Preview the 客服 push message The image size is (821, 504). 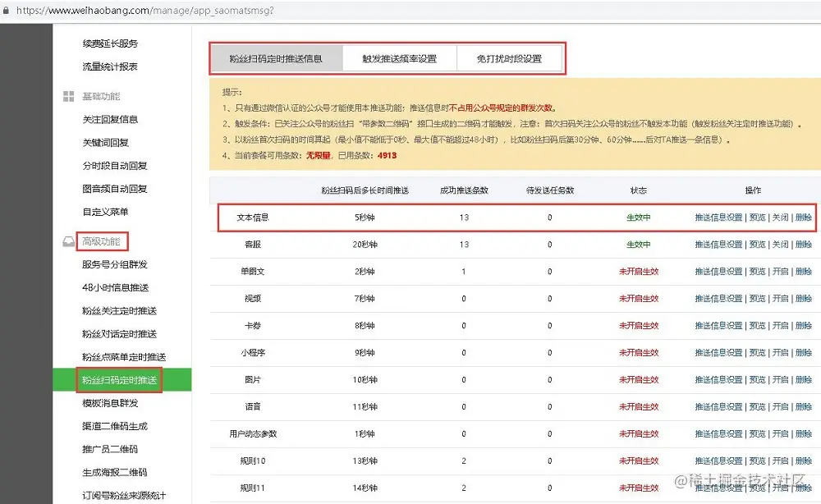pyautogui.click(x=757, y=245)
